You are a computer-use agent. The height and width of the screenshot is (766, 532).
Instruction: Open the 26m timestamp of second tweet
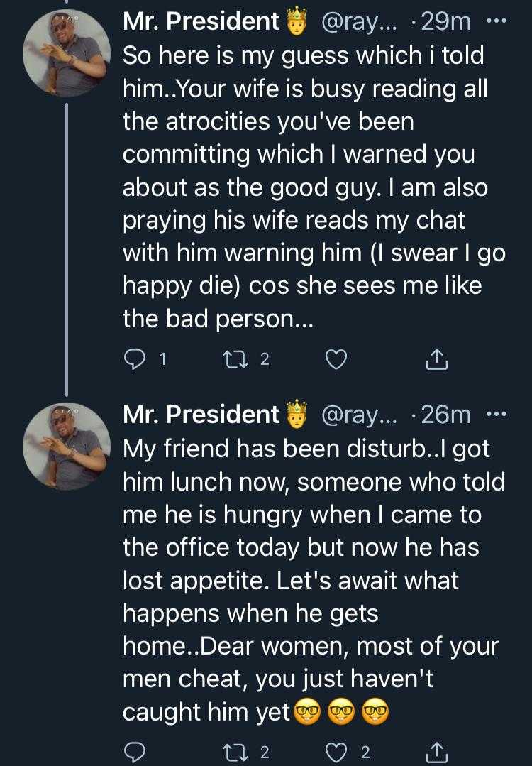(x=444, y=414)
